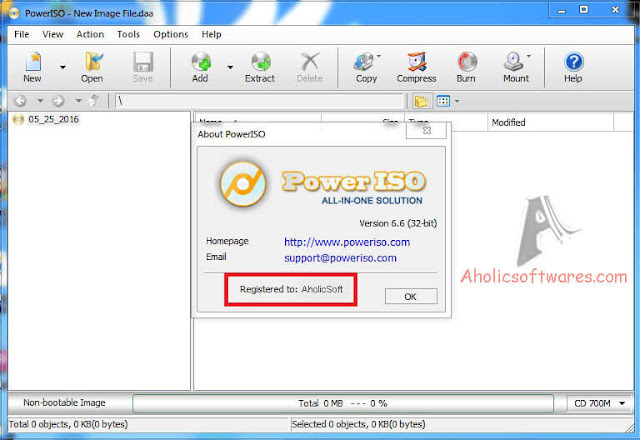Maximize the PowerISO window
Viewport: 640px width, 440px height.
[x=584, y=10]
